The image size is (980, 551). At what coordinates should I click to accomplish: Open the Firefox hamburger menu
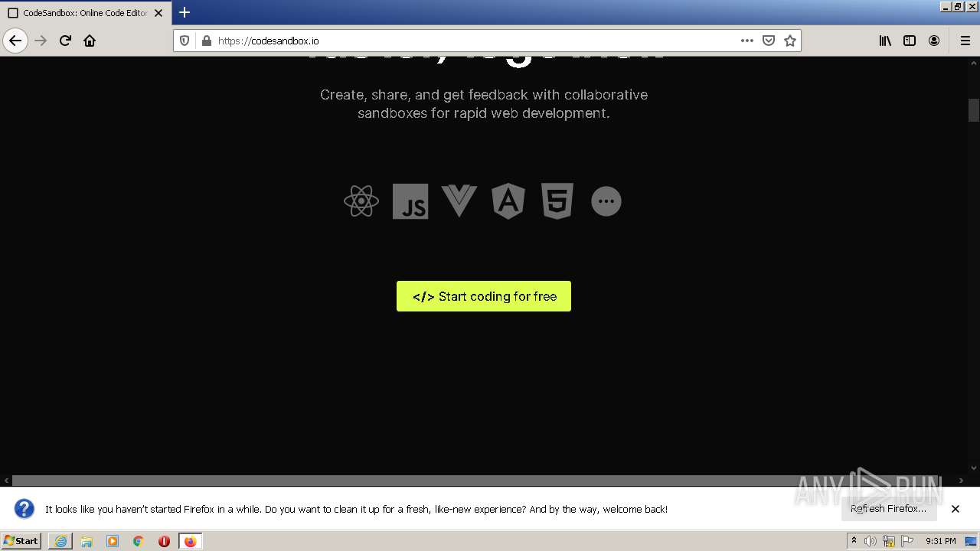click(965, 41)
